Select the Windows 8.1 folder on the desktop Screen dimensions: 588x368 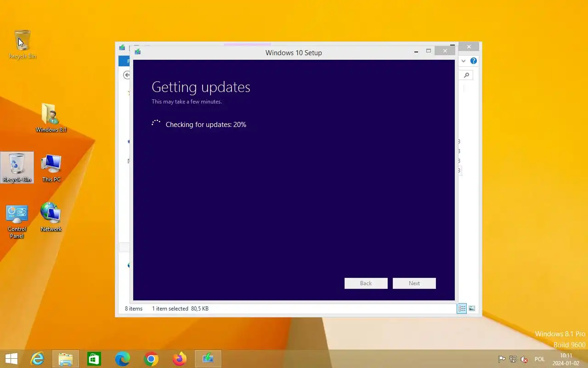click(x=51, y=118)
